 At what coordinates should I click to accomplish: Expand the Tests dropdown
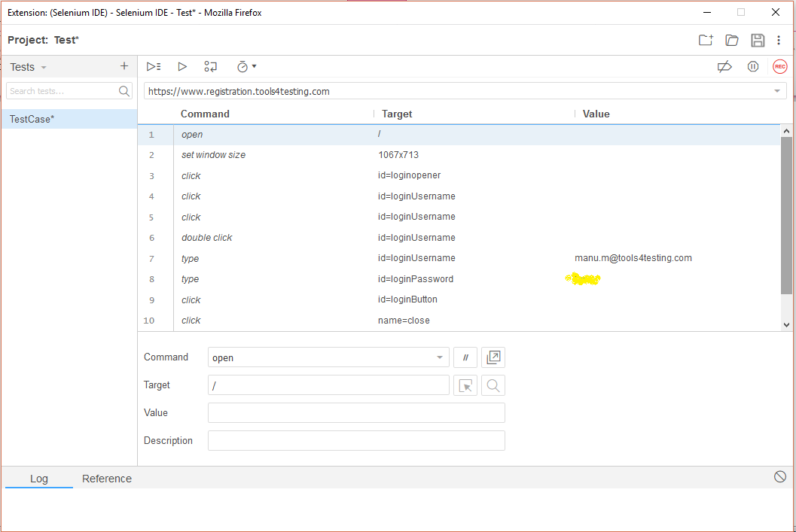point(44,68)
